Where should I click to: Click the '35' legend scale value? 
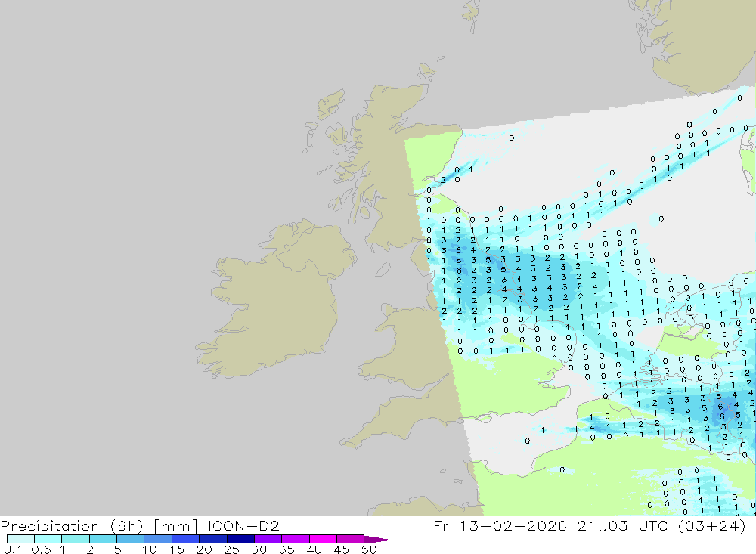point(287,549)
